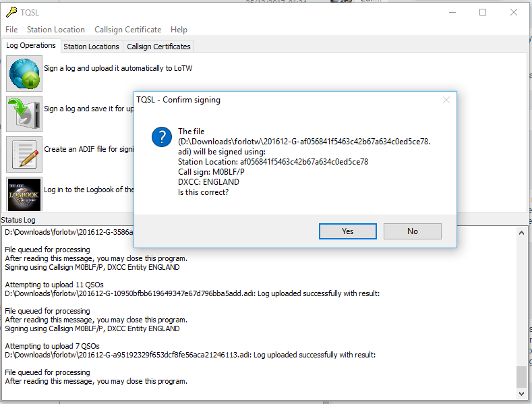
Task: Open the Station Location menu
Action: [x=56, y=30]
